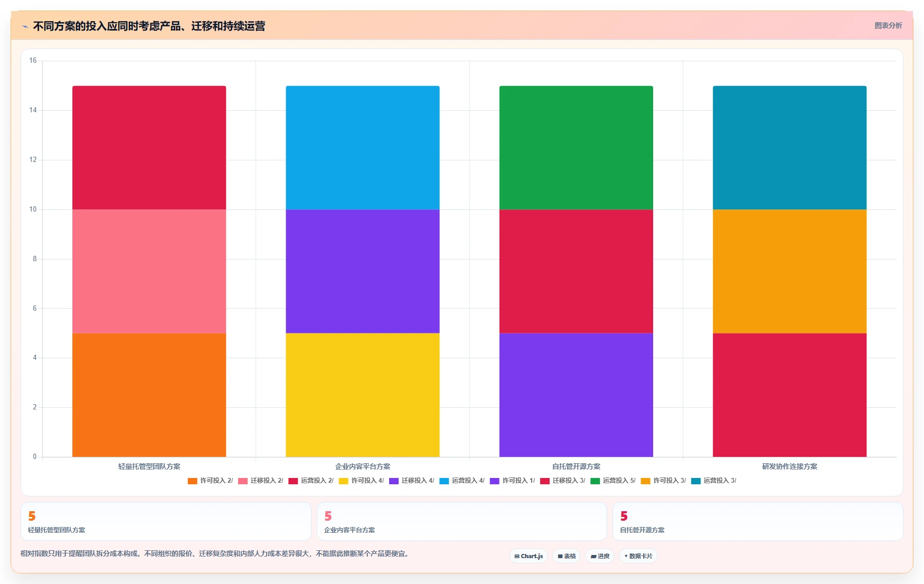
Task: Click the teal swatch of 运营投入 3/
Action: (x=696, y=481)
